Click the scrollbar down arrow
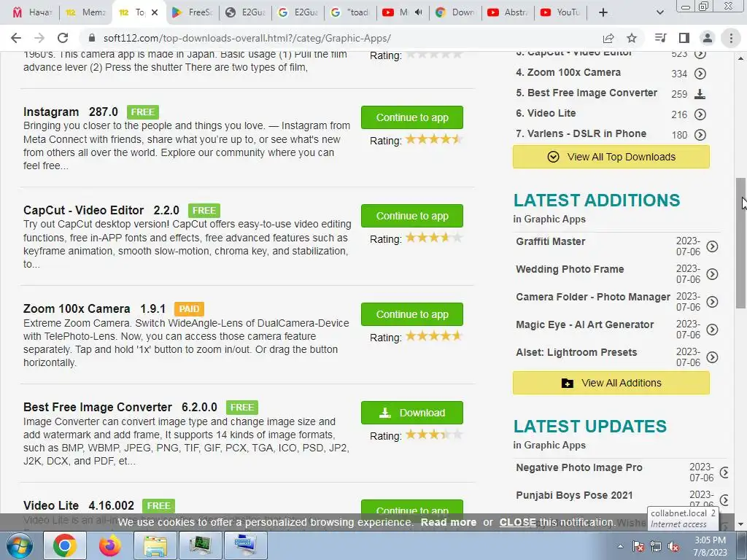Image resolution: width=747 pixels, height=560 pixels. coord(740,524)
